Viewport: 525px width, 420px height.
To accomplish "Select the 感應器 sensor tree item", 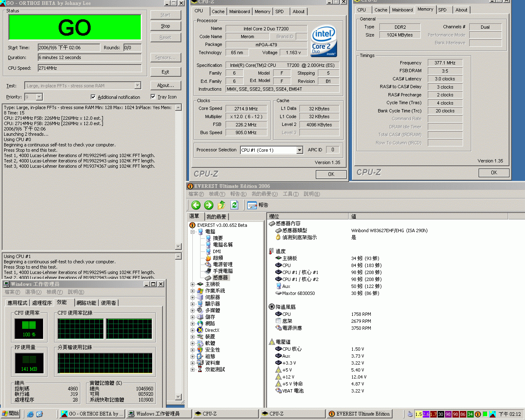I will click(220, 278).
